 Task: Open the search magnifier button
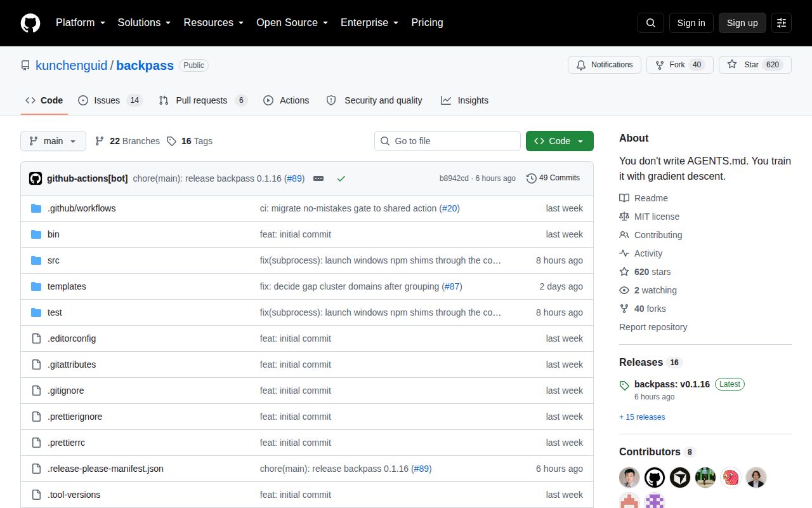[651, 23]
